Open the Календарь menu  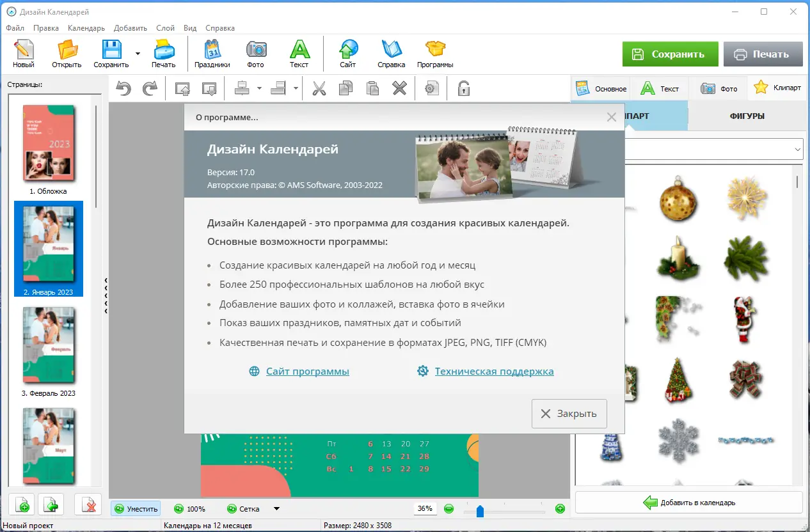86,28
